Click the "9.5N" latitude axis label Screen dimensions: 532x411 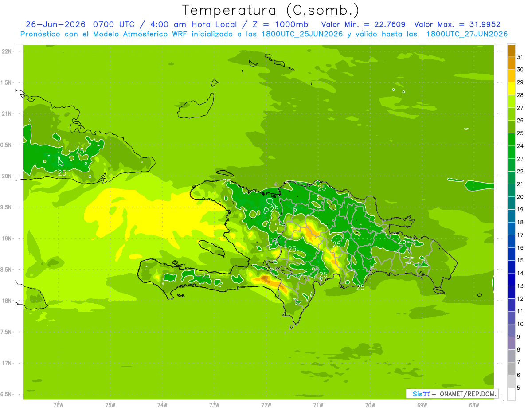(7, 207)
